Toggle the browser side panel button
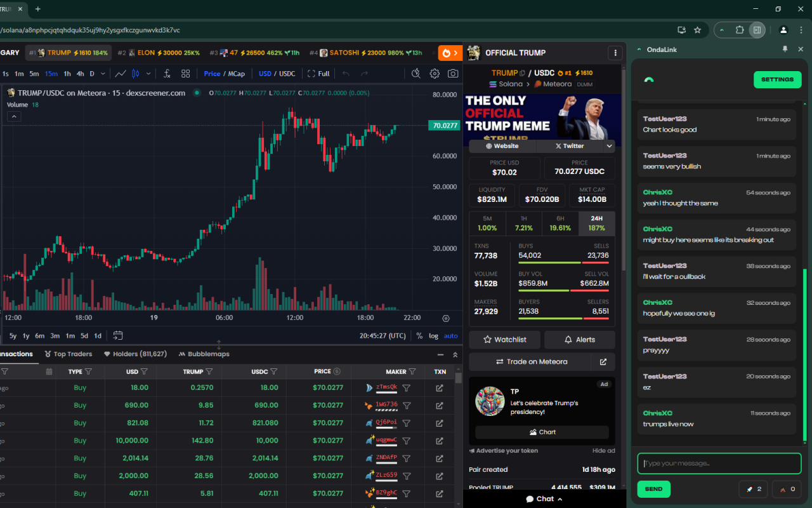 (x=756, y=30)
